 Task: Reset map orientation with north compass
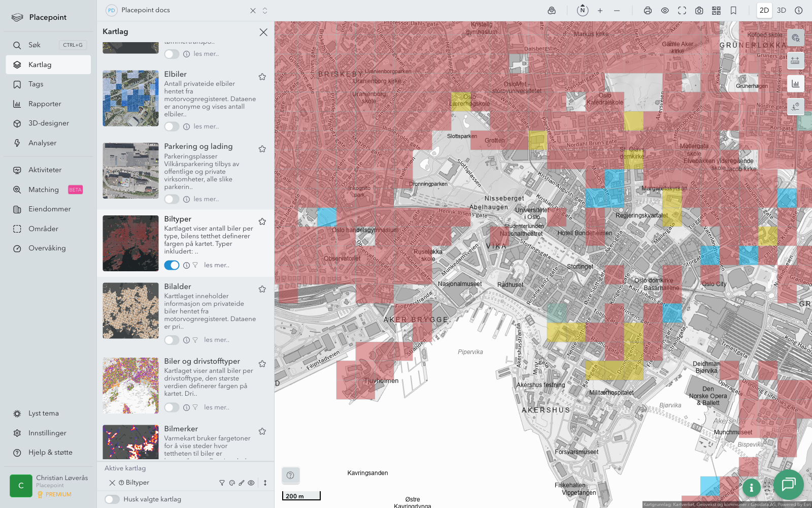coord(583,11)
